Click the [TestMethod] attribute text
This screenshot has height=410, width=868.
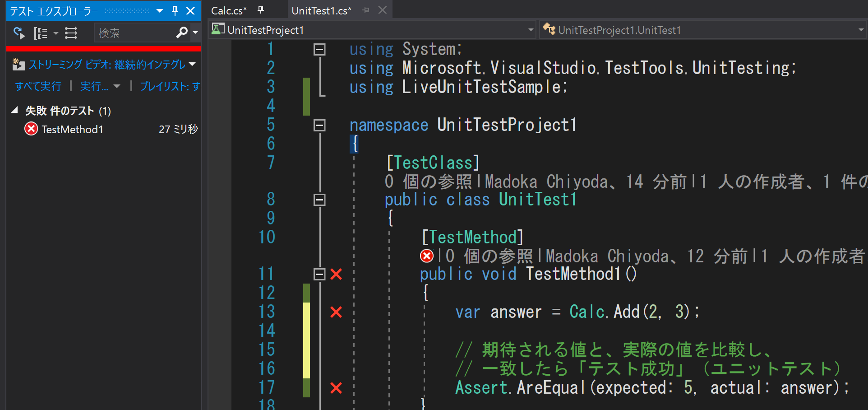point(472,237)
